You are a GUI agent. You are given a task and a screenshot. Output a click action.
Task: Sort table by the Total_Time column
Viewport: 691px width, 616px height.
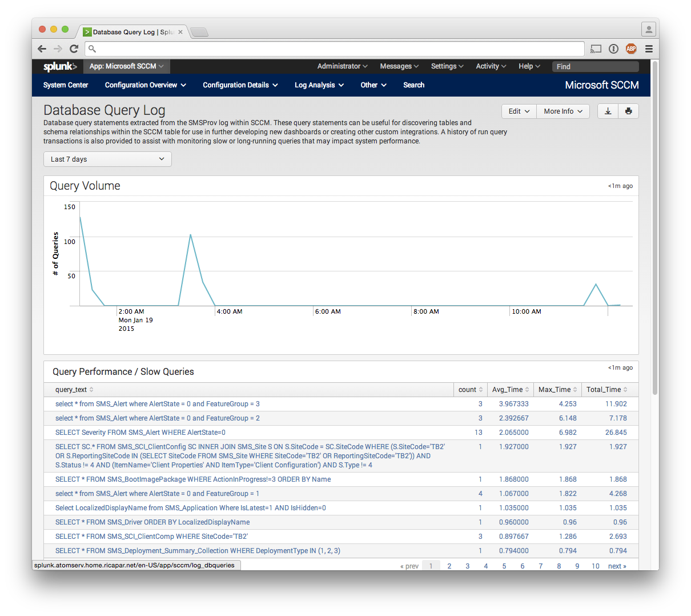(x=607, y=390)
